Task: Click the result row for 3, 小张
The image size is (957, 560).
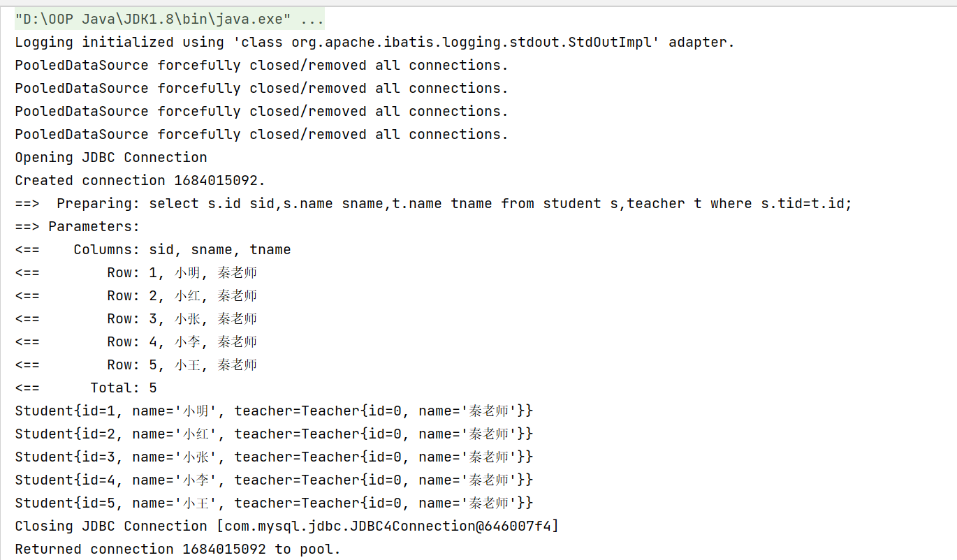Action: tap(136, 319)
